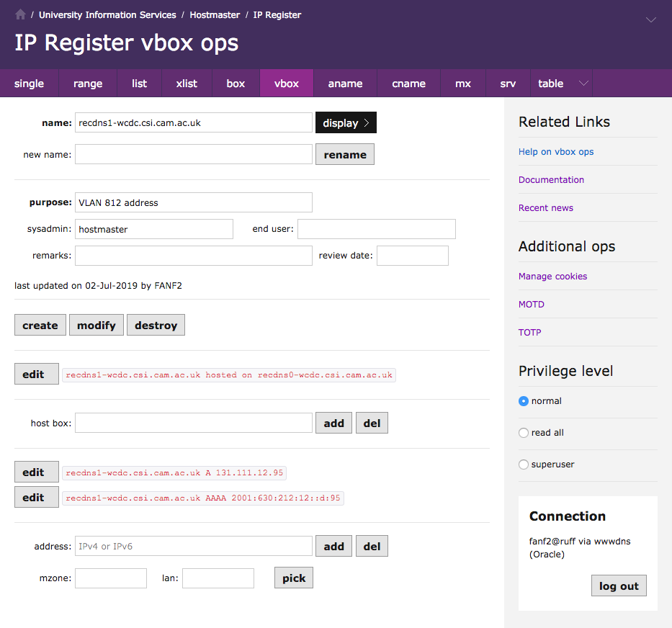The height and width of the screenshot is (628, 672).
Task: Open the table tab dropdown arrow
Action: [583, 84]
